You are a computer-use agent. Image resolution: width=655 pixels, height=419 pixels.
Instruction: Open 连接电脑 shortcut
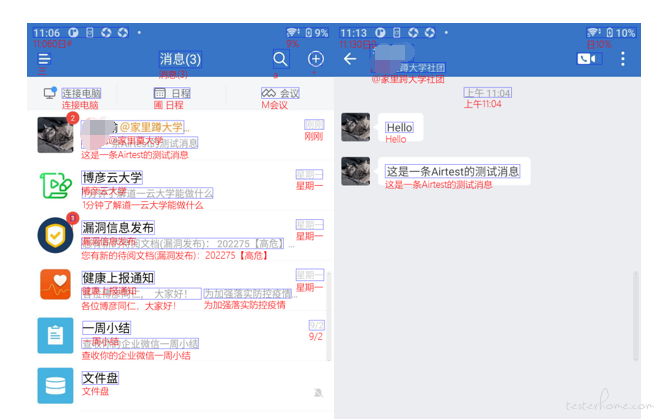point(72,93)
